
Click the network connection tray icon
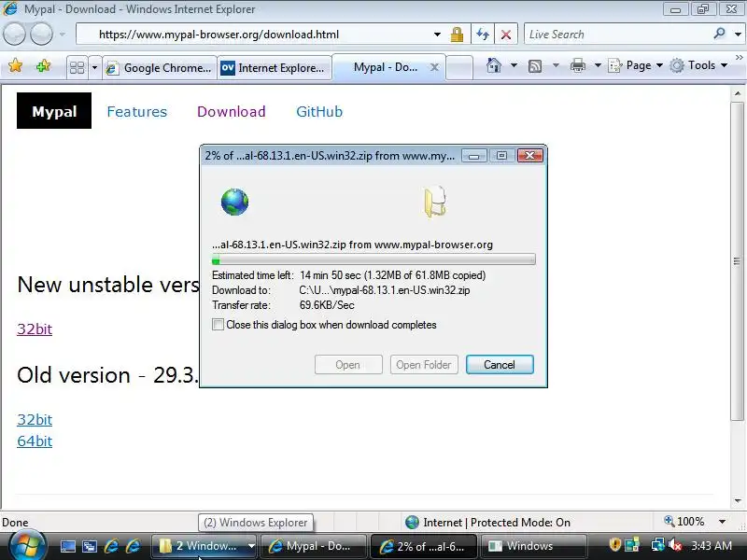pyautogui.click(x=658, y=544)
